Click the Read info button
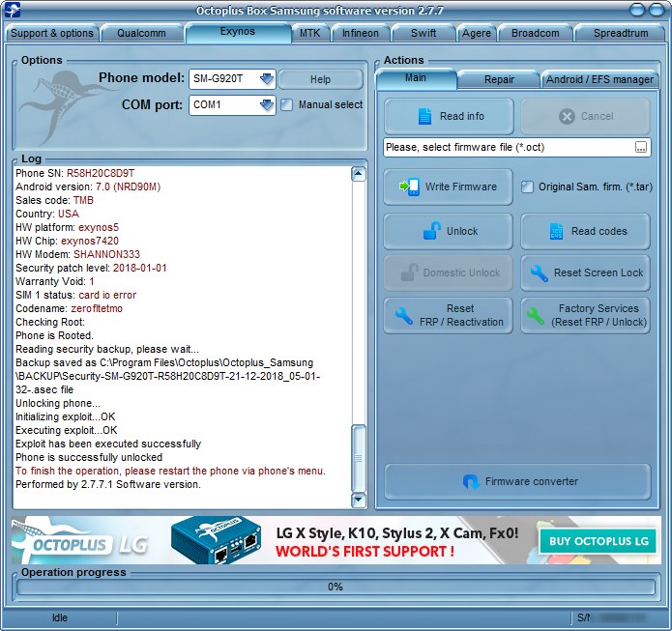Viewport: 672px width, 631px height. 449,116
